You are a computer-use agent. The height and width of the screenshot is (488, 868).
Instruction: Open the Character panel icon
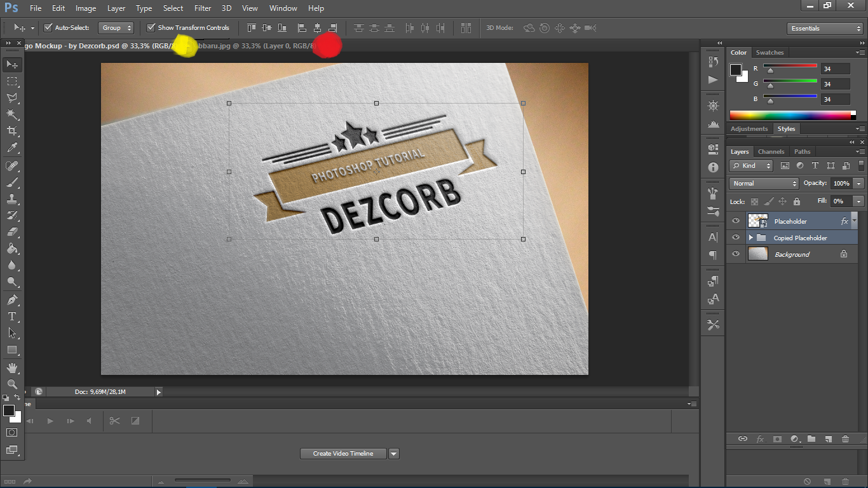coord(713,237)
